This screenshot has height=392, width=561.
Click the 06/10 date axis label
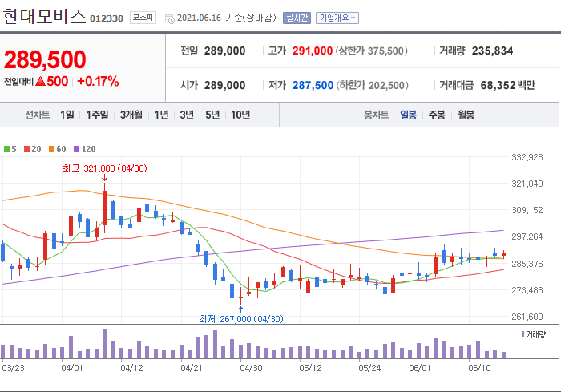click(x=479, y=368)
